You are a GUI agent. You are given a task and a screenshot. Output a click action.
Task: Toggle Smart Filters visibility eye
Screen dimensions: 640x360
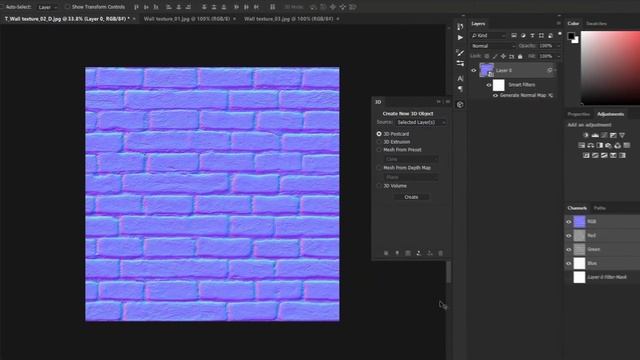pos(489,85)
